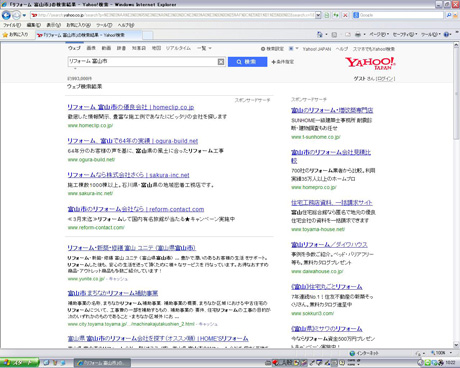Expand the 一覧 dropdown in Yahoo tabs

pyautogui.click(x=204, y=48)
